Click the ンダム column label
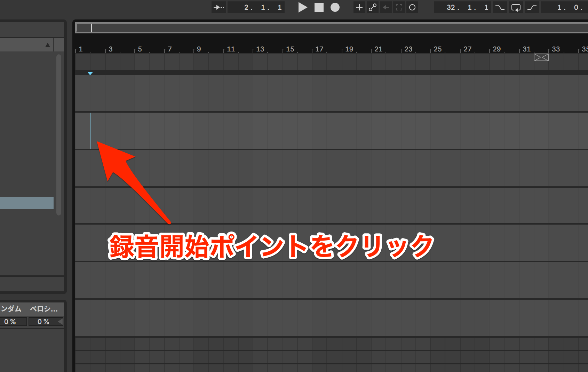 (11, 309)
